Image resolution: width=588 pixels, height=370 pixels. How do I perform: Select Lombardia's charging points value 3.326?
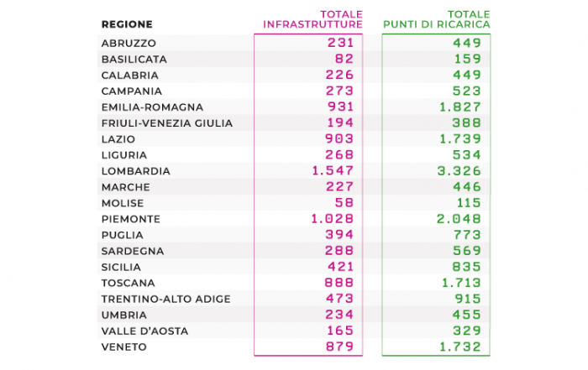click(459, 171)
